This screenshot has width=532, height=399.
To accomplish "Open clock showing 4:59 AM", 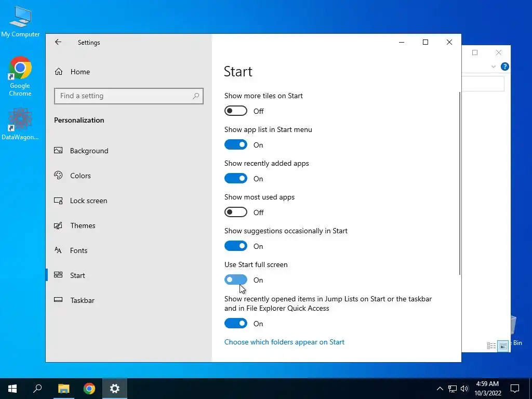I will point(487,389).
